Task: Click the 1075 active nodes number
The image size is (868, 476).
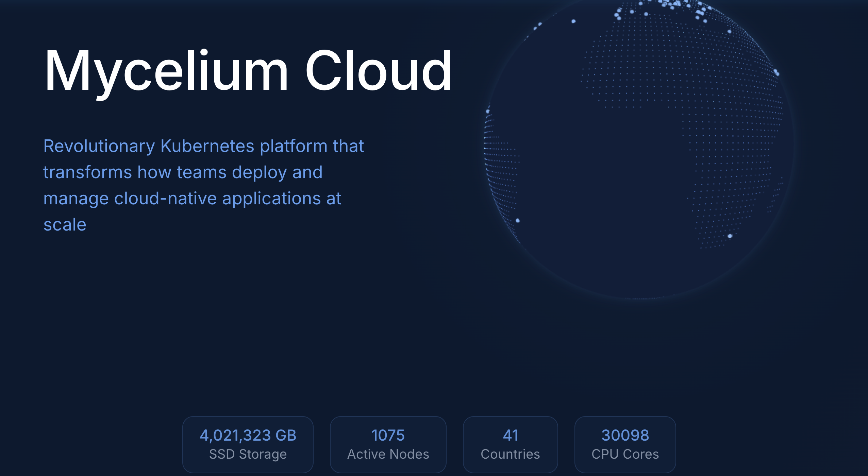Action: (388, 435)
